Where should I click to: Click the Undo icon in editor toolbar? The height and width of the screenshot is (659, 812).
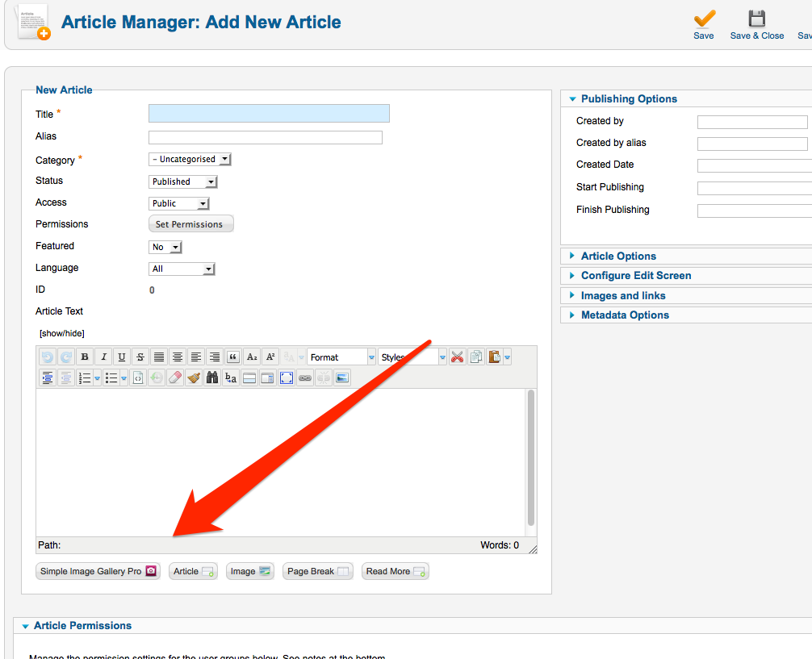click(48, 357)
